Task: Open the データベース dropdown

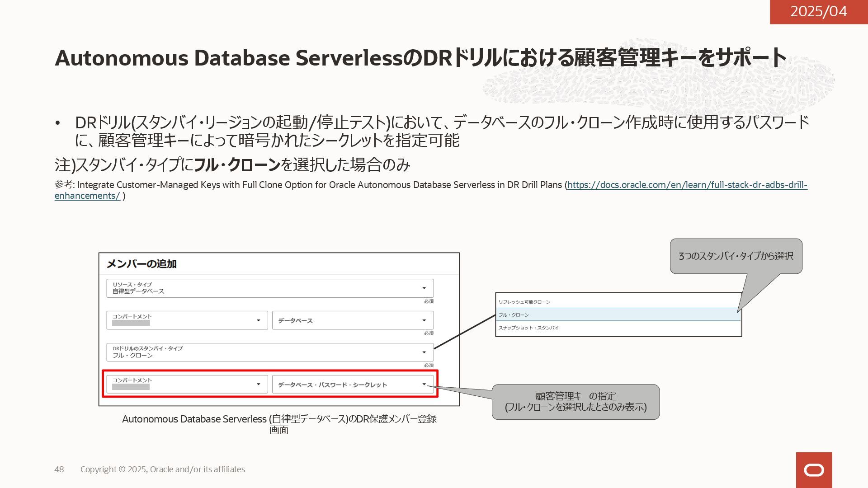Action: click(x=353, y=320)
